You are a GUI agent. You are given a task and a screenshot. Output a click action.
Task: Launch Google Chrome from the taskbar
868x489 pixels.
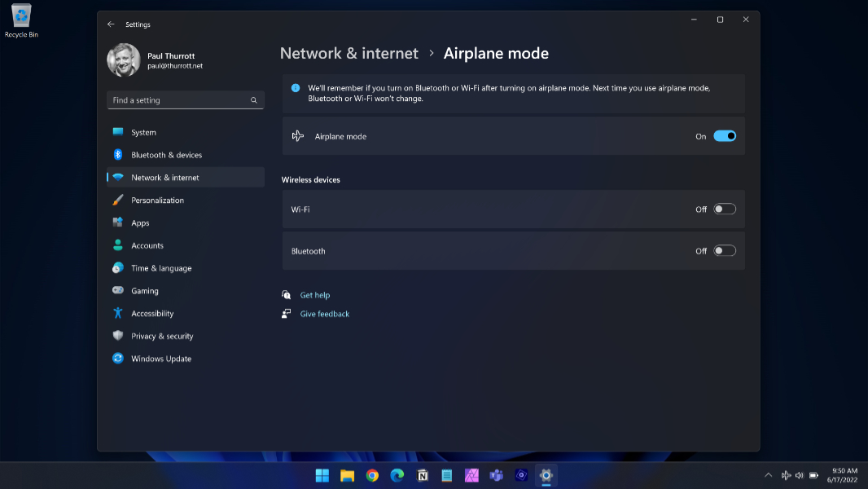coord(372,475)
